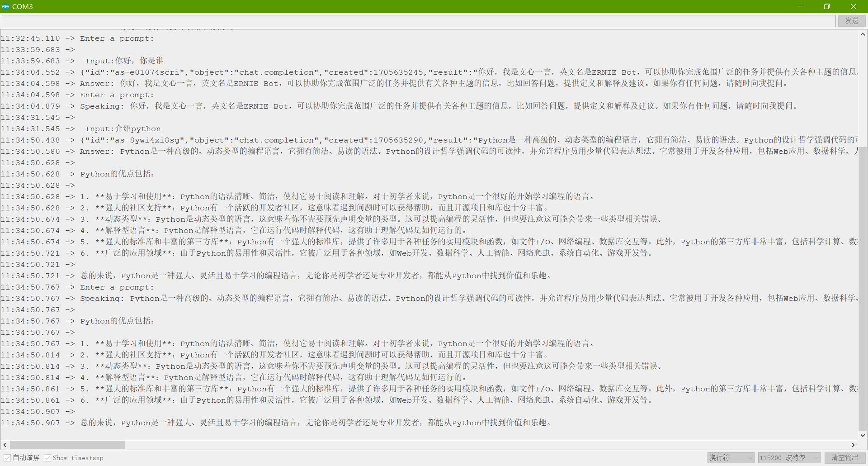Click the horizontal scrollbar right arrow

pyautogui.click(x=853, y=445)
